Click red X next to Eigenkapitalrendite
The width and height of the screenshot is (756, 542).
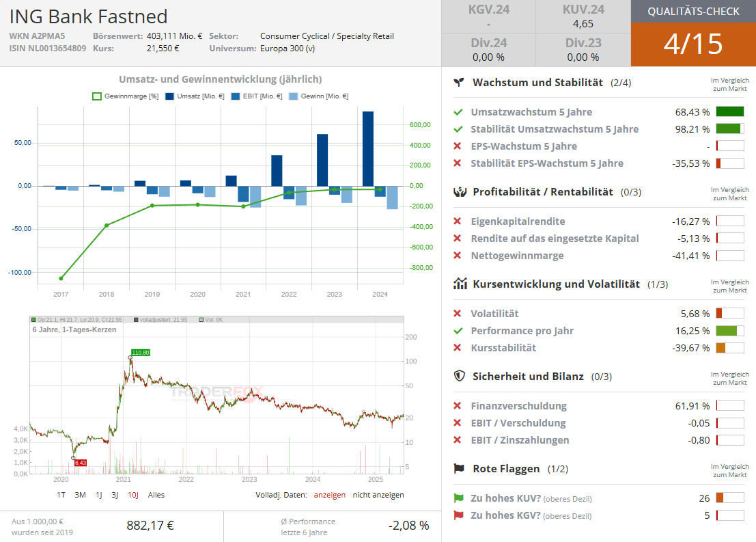pyautogui.click(x=458, y=221)
